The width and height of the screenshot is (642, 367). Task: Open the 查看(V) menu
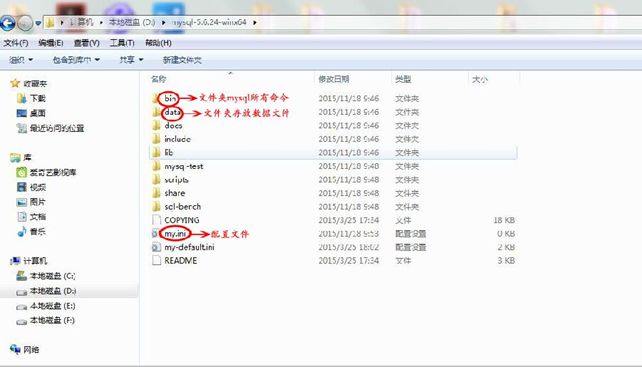[x=87, y=43]
